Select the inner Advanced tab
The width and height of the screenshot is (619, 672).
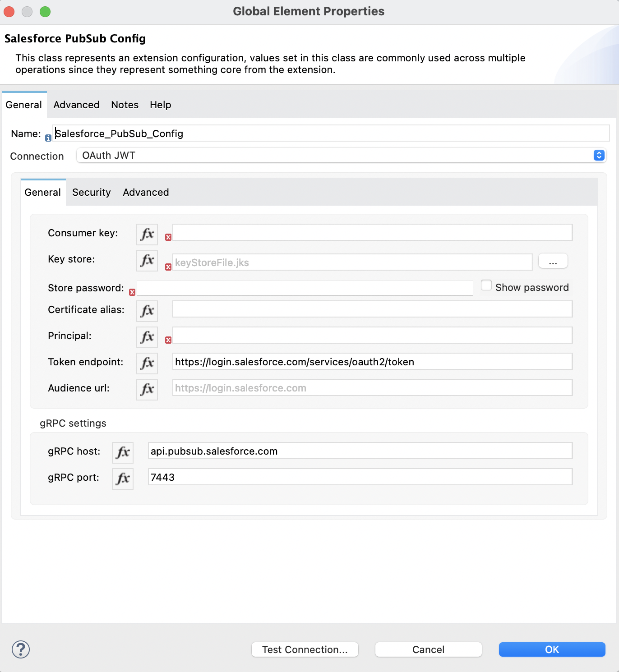(x=145, y=192)
